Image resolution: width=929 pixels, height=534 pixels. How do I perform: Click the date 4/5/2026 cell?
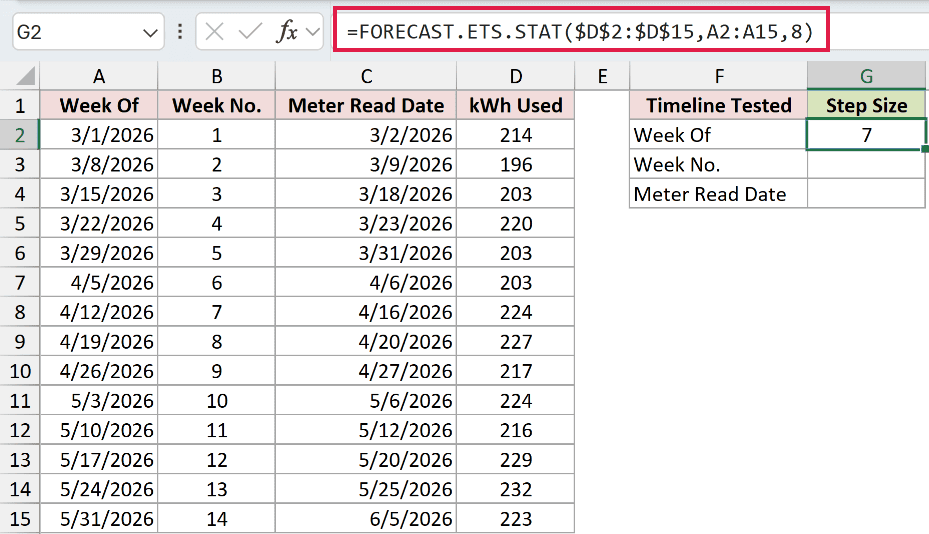[99, 283]
